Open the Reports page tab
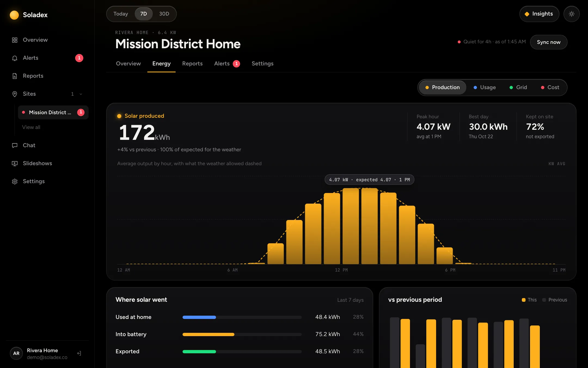The image size is (588, 368). point(192,64)
